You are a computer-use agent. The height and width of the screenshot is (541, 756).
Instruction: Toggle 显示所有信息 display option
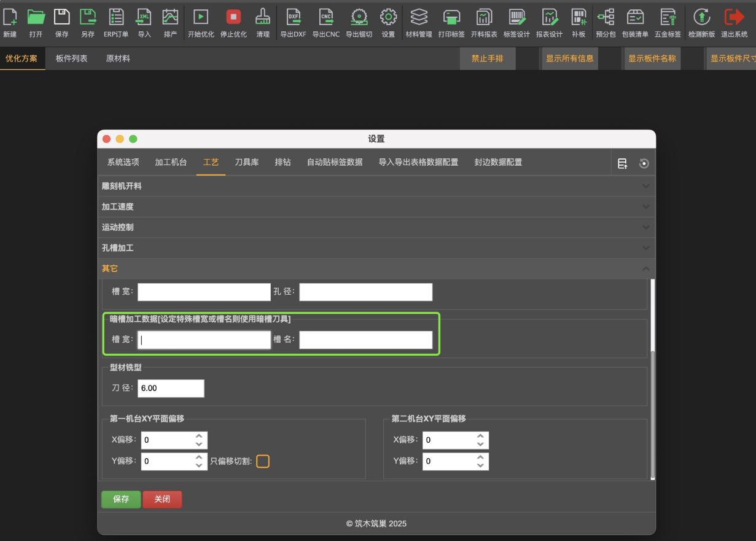click(569, 59)
